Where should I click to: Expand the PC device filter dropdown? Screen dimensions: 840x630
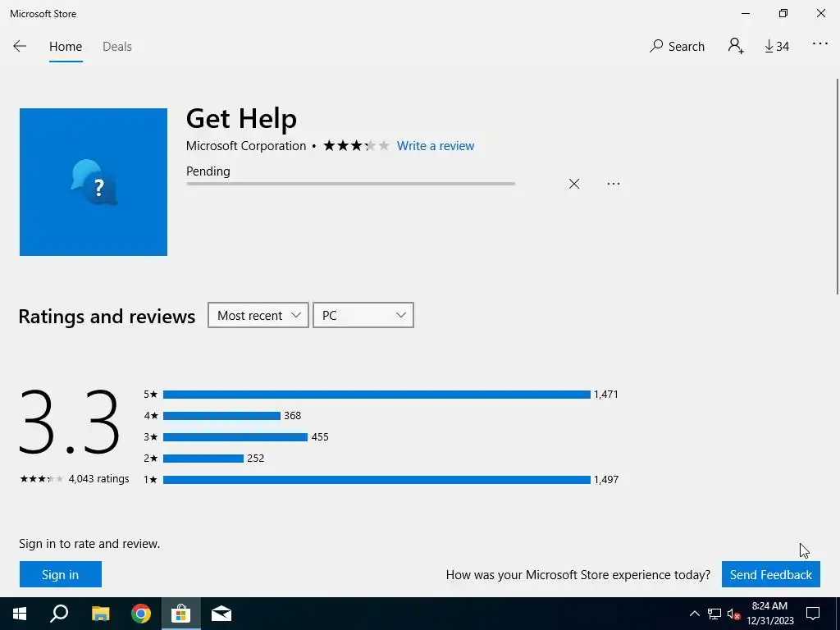(x=363, y=315)
